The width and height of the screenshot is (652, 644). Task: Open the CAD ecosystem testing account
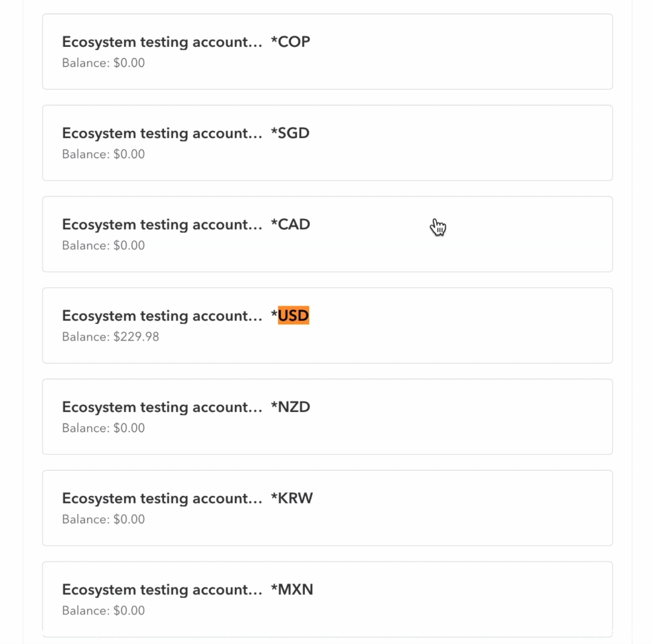tap(327, 234)
